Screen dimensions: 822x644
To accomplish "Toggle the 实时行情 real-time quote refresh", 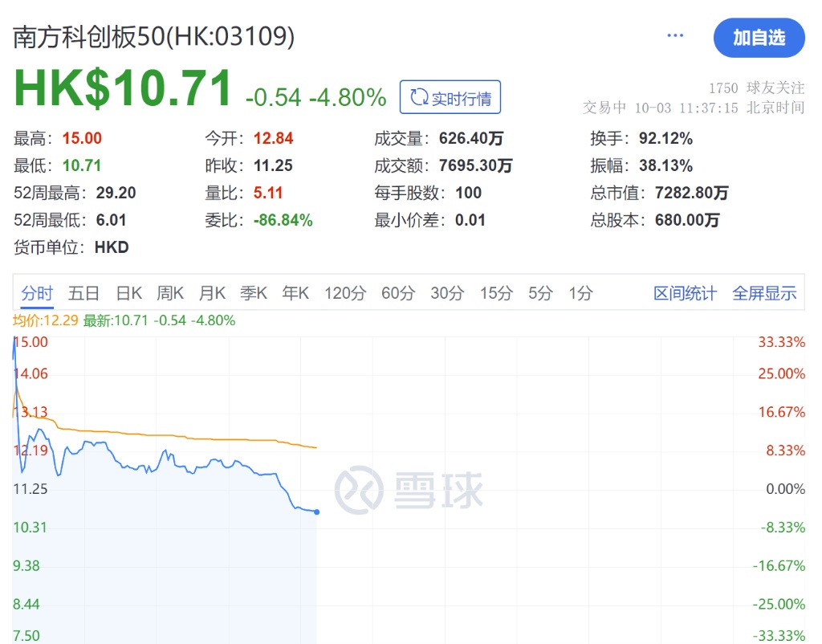I will [x=450, y=97].
